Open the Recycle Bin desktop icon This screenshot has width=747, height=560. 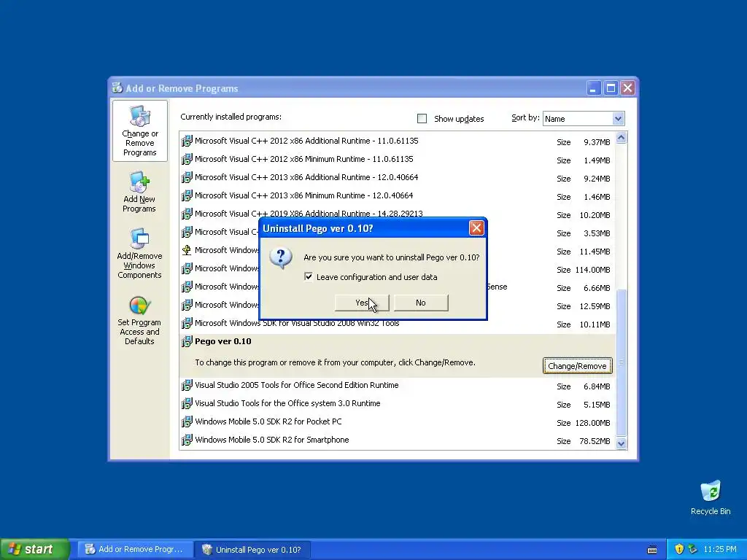(x=711, y=497)
